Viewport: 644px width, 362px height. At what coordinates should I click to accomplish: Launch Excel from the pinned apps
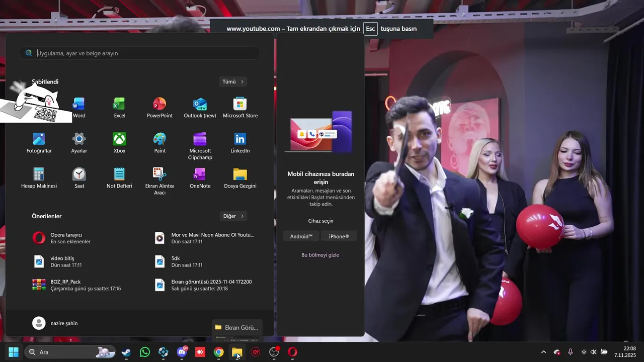point(119,108)
